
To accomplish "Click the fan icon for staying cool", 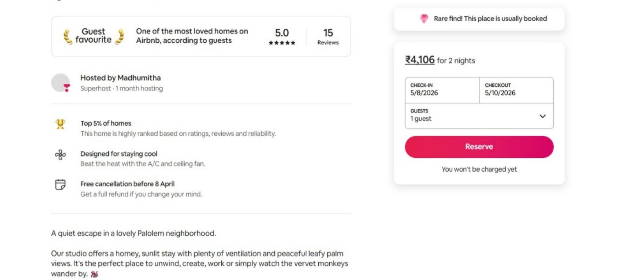I will 60,155.
